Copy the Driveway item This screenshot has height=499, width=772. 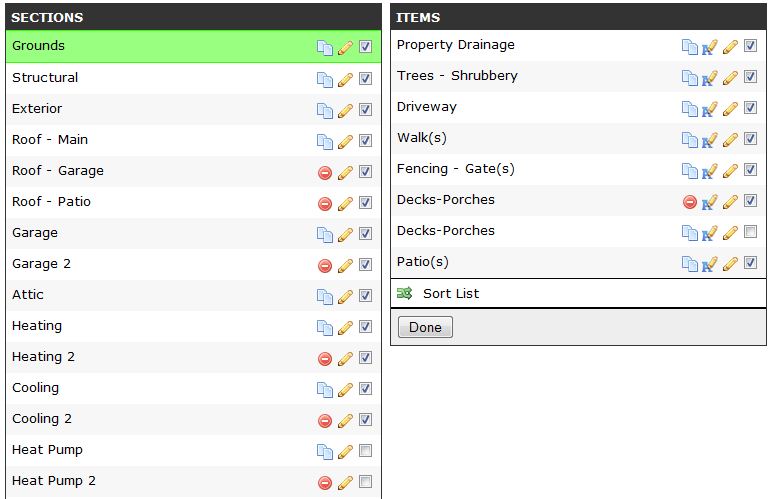tap(689, 109)
